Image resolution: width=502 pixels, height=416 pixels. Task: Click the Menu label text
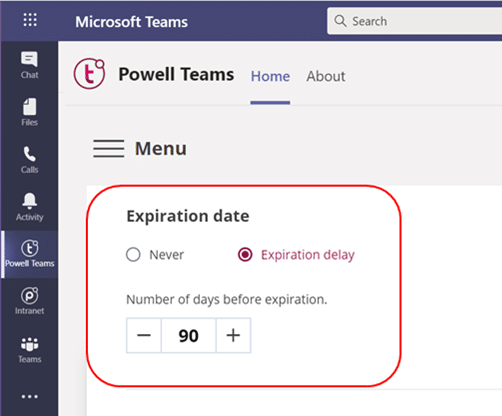pyautogui.click(x=161, y=148)
